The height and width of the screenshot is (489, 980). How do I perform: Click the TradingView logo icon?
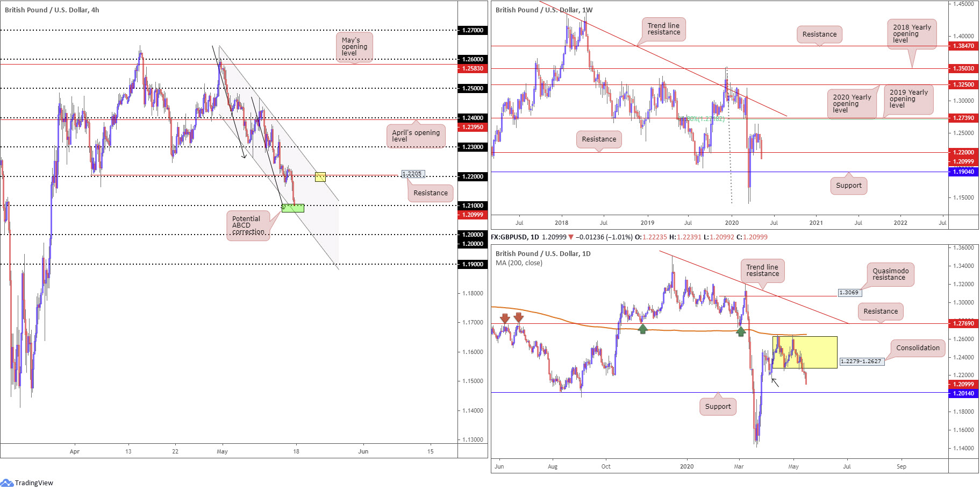7,482
